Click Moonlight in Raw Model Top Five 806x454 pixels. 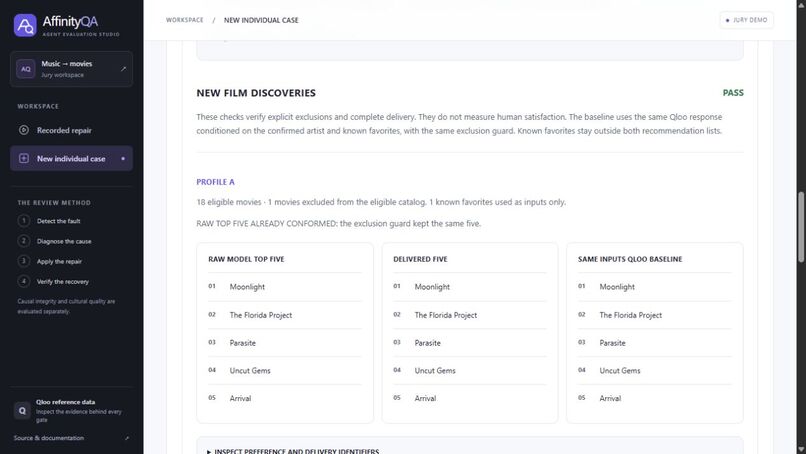coord(247,287)
